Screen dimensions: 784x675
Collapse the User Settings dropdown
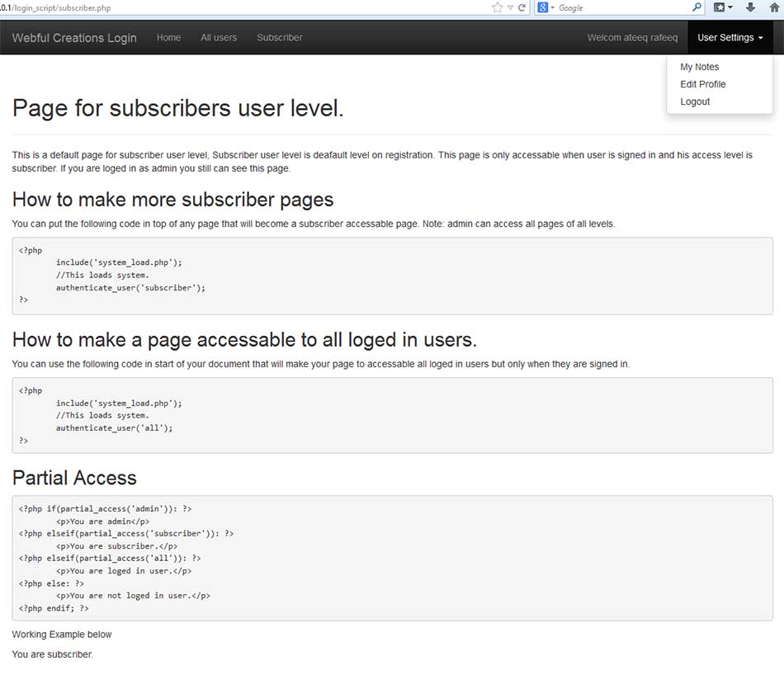pyautogui.click(x=730, y=37)
